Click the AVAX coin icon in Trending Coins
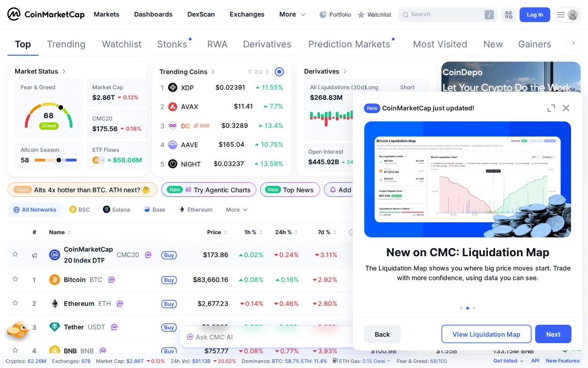This screenshot has height=368, width=588. pos(173,107)
